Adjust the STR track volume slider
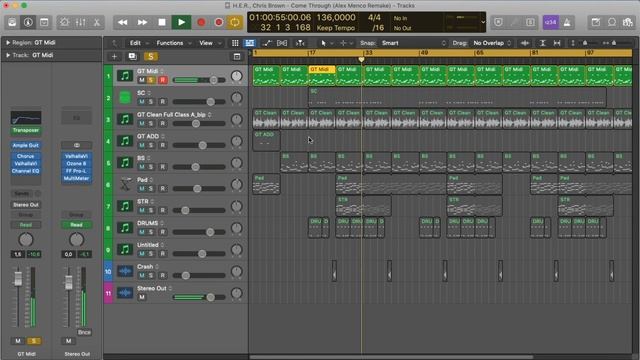This screenshot has width=640, height=360. click(x=199, y=210)
